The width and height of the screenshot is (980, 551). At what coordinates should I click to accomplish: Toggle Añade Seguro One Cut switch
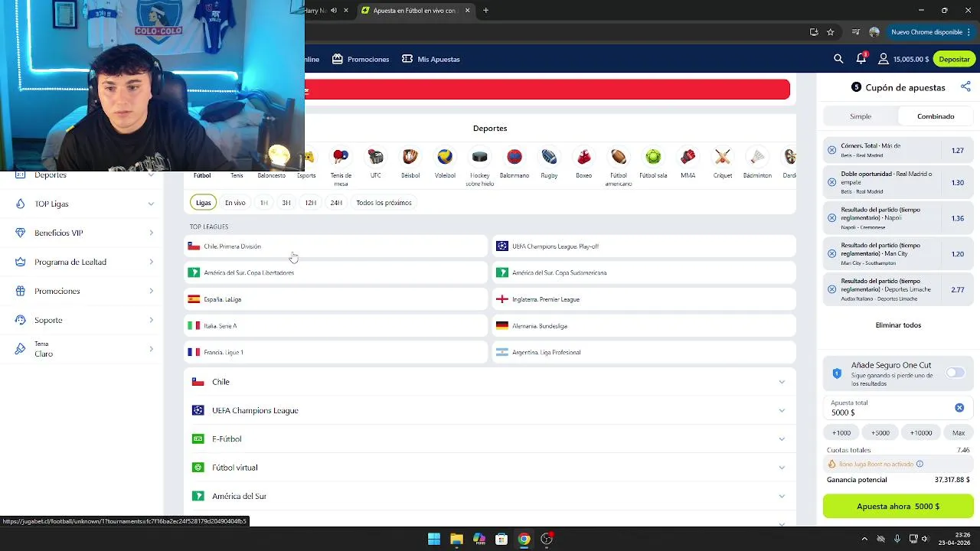coord(955,373)
